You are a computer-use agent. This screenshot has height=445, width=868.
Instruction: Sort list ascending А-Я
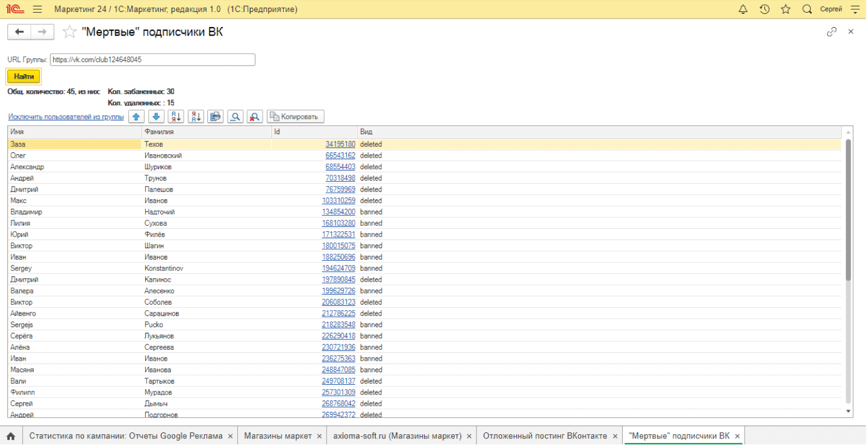176,117
